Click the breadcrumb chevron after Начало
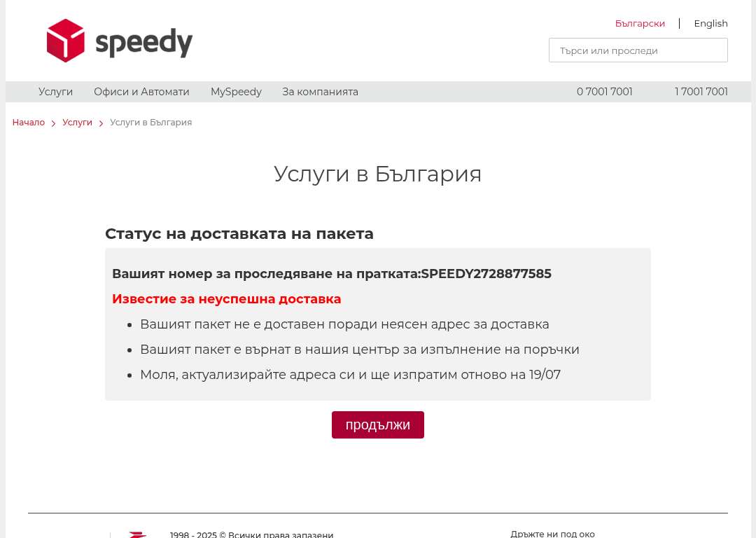Screen dimensions: 756x538 coord(53,123)
